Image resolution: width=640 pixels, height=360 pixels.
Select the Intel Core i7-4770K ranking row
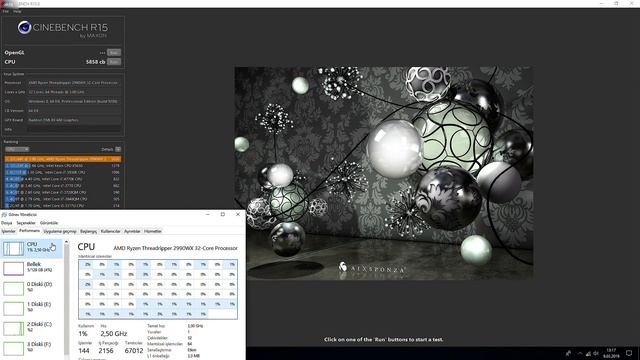[62, 179]
